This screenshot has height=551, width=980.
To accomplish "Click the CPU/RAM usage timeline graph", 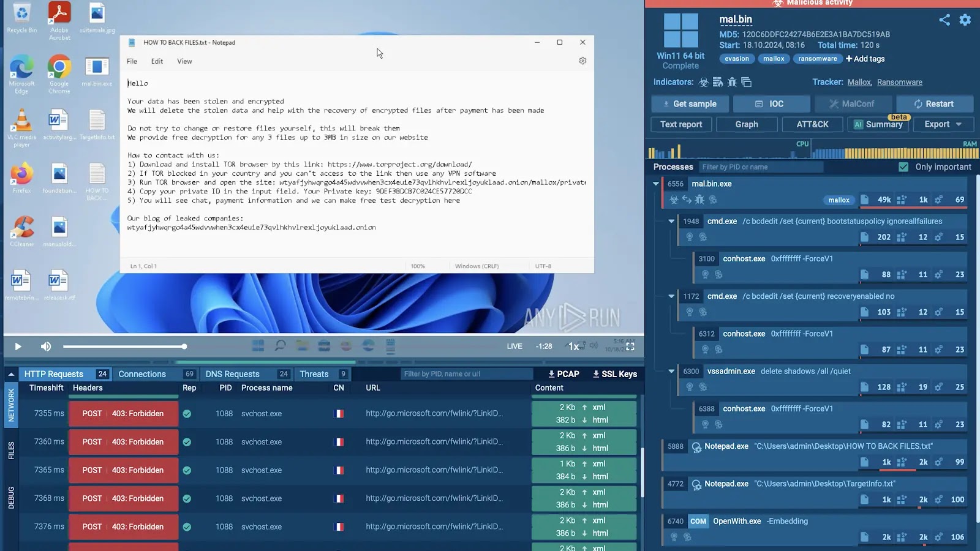I will 813,149.
